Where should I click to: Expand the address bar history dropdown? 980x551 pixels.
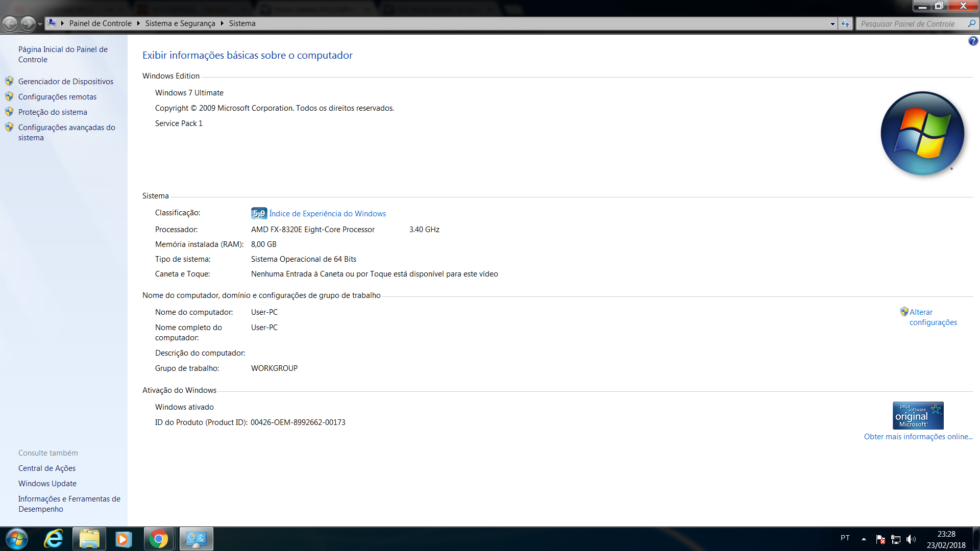pyautogui.click(x=832, y=23)
